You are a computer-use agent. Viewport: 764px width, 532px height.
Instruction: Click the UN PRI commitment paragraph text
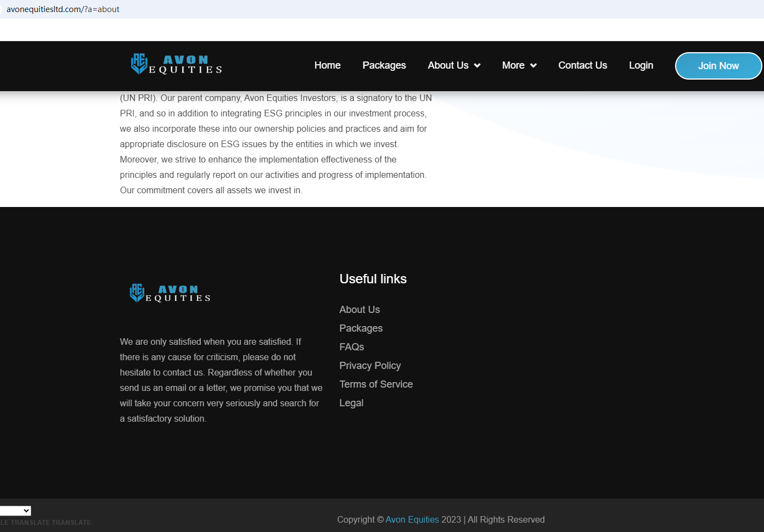[x=276, y=144]
